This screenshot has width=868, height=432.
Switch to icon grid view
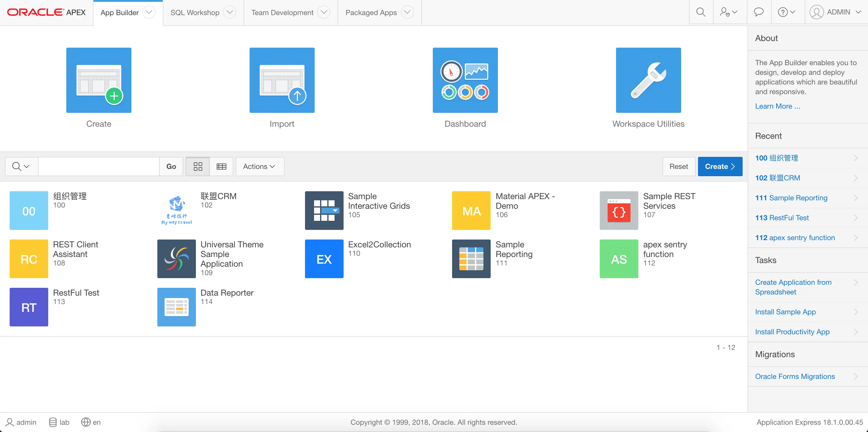click(198, 166)
